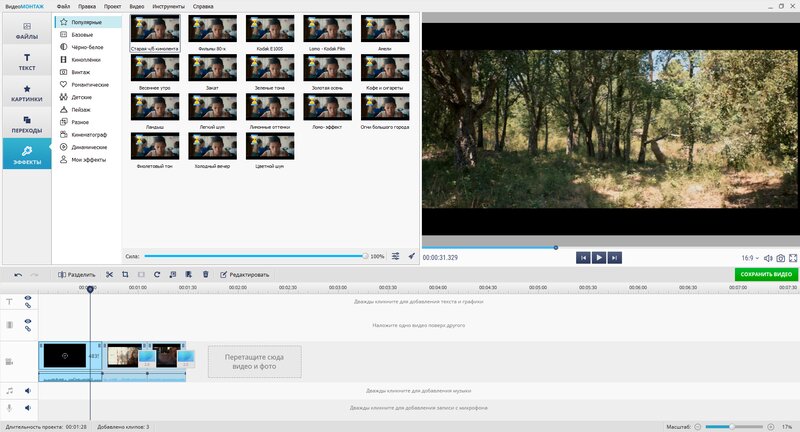Select the Базовые effects category
The height and width of the screenshot is (432, 800).
[88, 35]
